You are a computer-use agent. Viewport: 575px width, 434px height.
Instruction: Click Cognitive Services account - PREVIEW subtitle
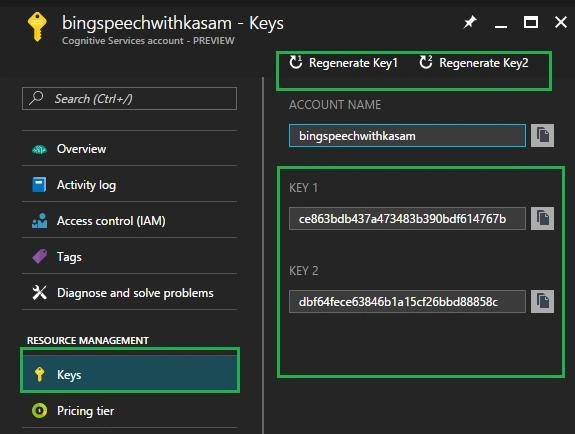click(x=148, y=40)
